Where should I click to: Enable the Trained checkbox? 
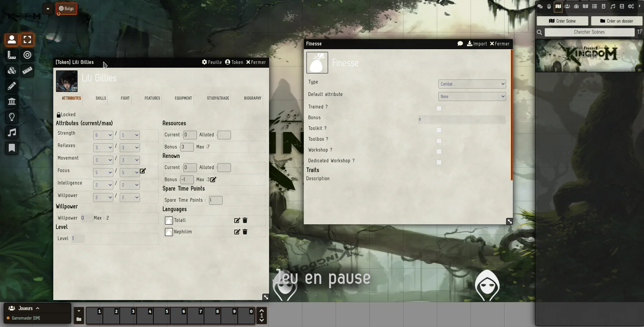point(439,108)
